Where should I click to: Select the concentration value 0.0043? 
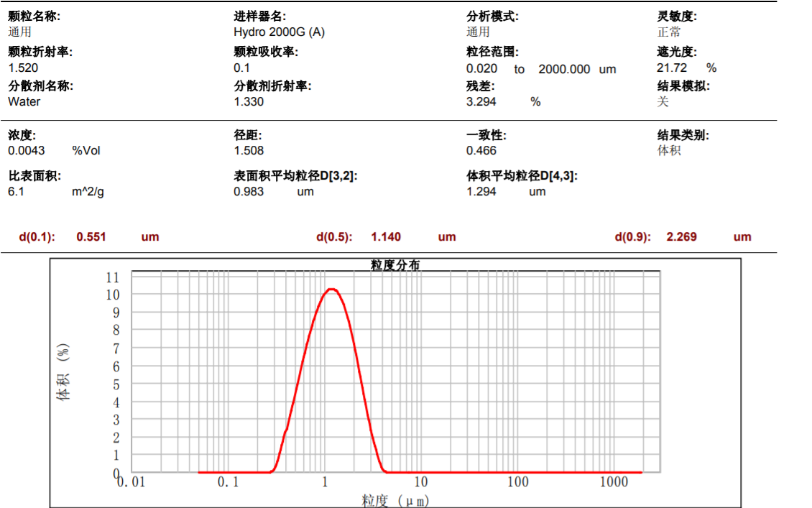pyautogui.click(x=27, y=150)
